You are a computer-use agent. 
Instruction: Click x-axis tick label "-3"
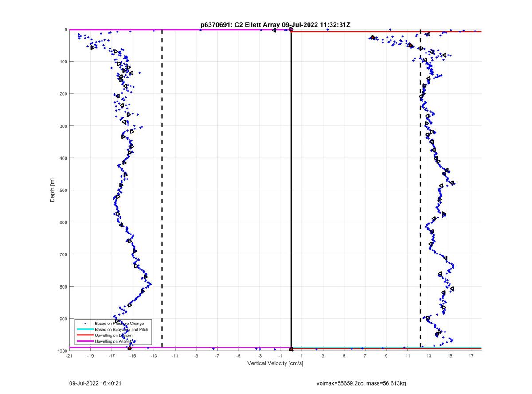pyautogui.click(x=259, y=355)
